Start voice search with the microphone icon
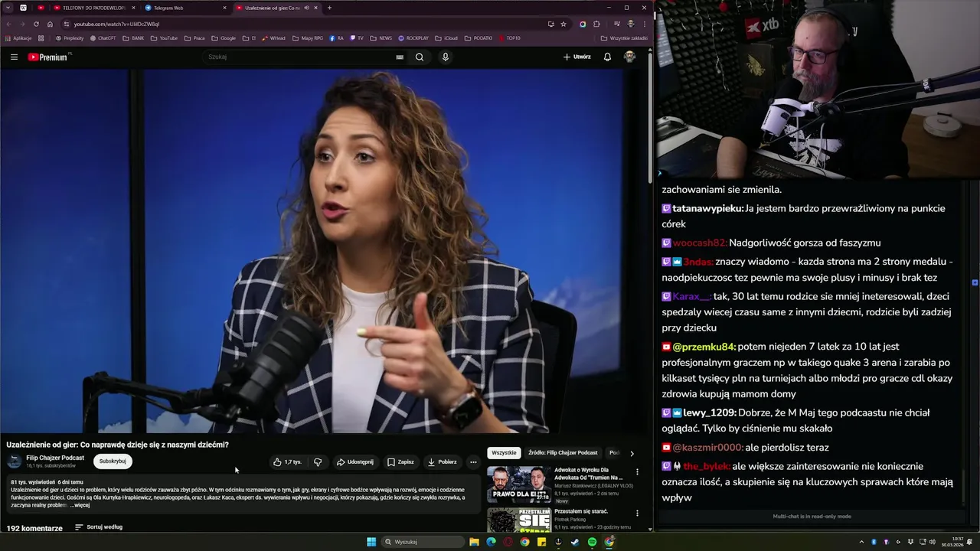The width and height of the screenshot is (980, 551). coord(446,57)
